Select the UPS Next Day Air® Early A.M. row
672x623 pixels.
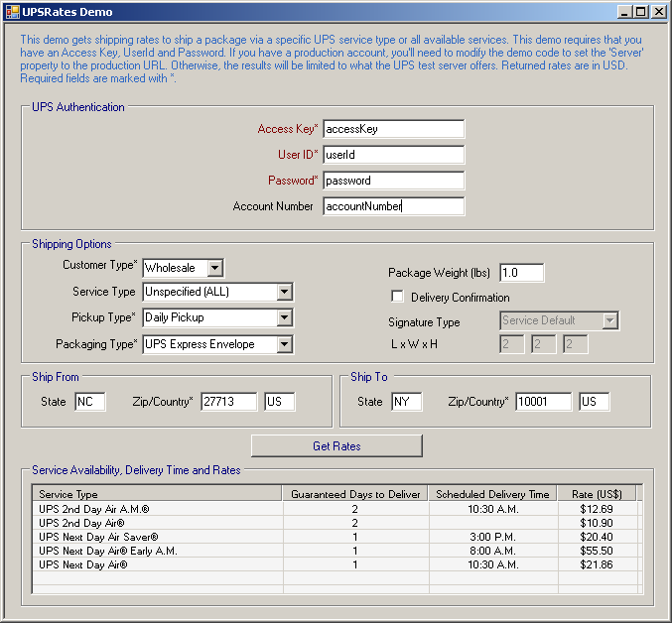coord(336,551)
